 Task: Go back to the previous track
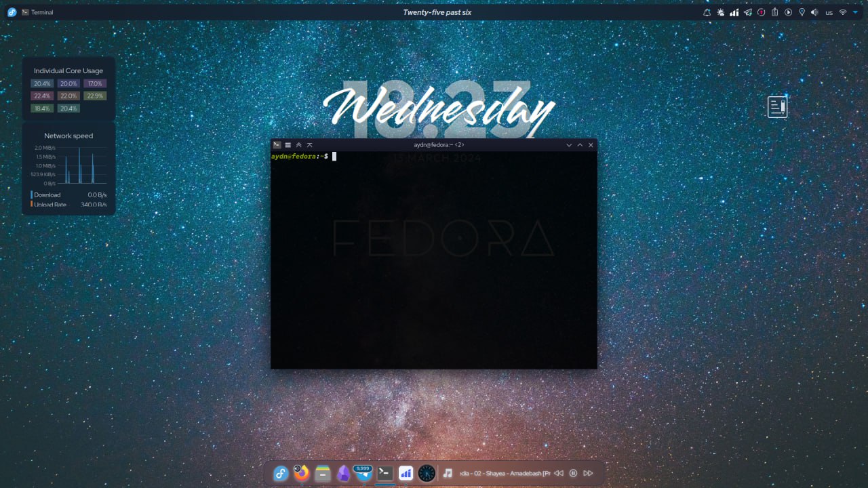click(x=558, y=473)
